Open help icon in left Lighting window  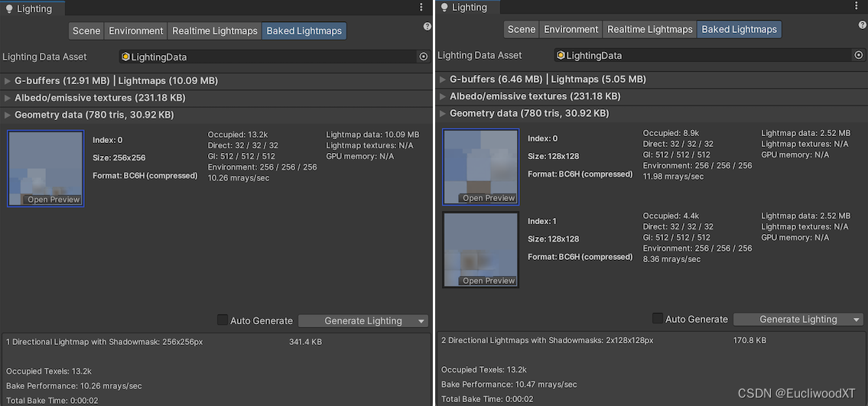(427, 27)
